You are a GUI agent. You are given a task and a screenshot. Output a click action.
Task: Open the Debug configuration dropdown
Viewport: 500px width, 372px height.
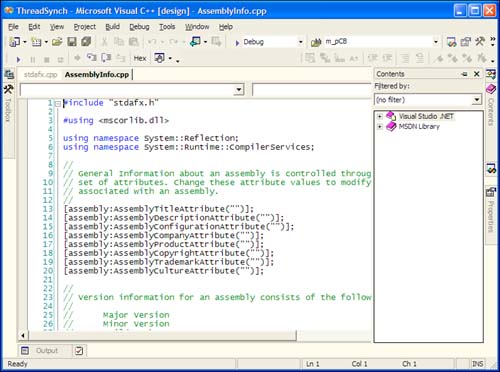click(x=300, y=42)
